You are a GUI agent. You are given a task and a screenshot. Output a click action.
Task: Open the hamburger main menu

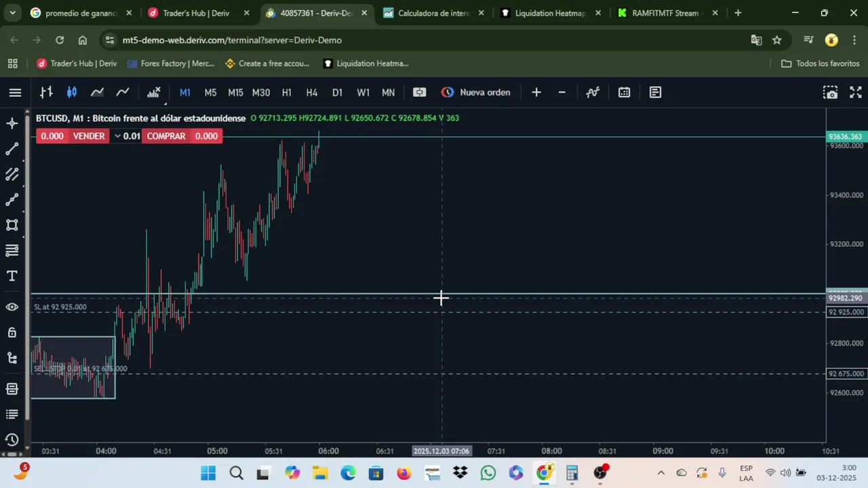coord(15,92)
